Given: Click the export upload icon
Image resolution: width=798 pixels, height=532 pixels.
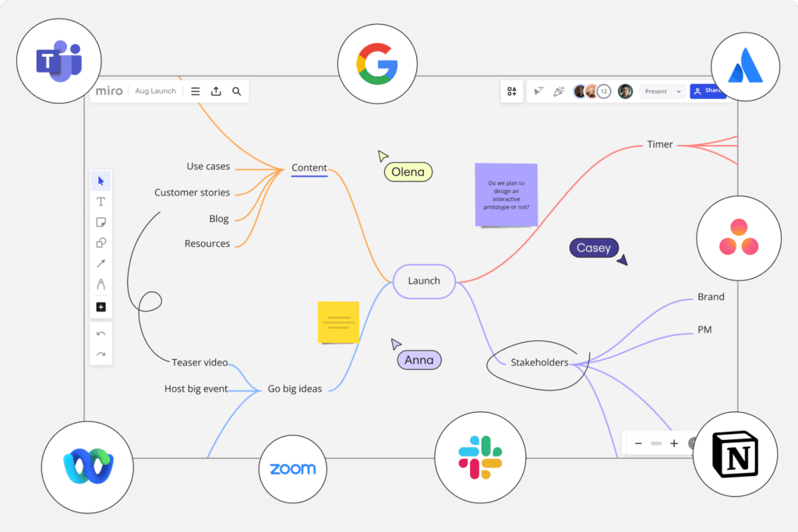Looking at the screenshot, I should [216, 91].
